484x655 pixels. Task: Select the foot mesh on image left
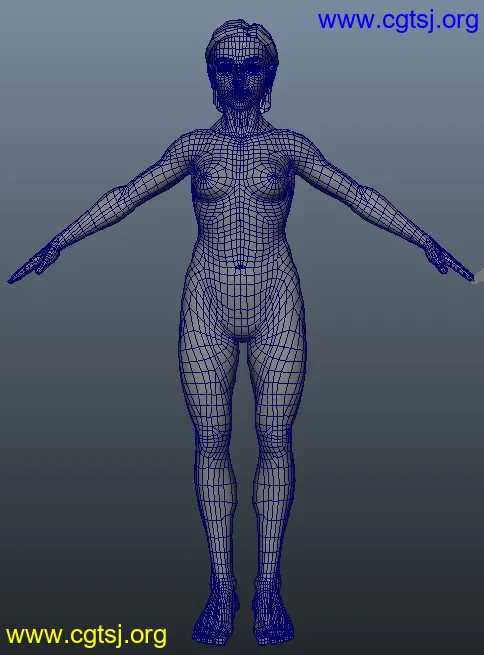tap(215, 612)
